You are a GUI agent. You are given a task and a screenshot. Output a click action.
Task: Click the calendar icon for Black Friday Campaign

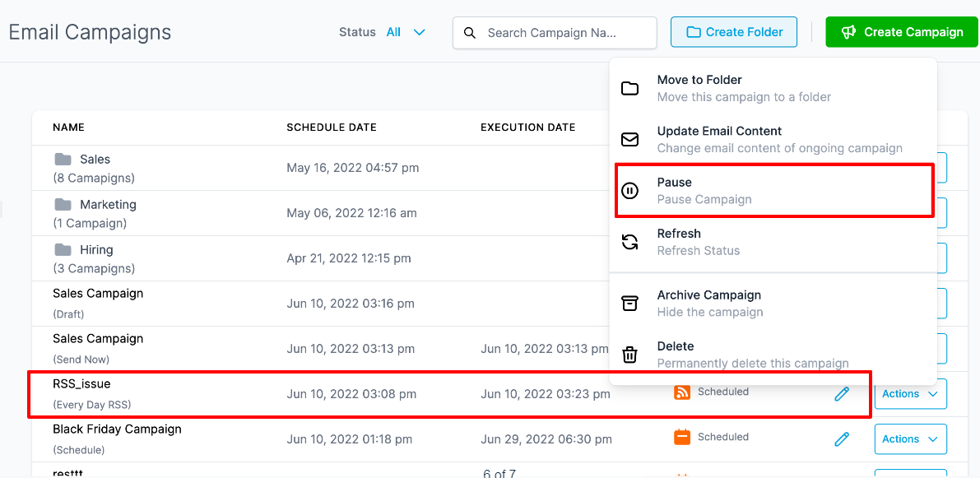[681, 437]
